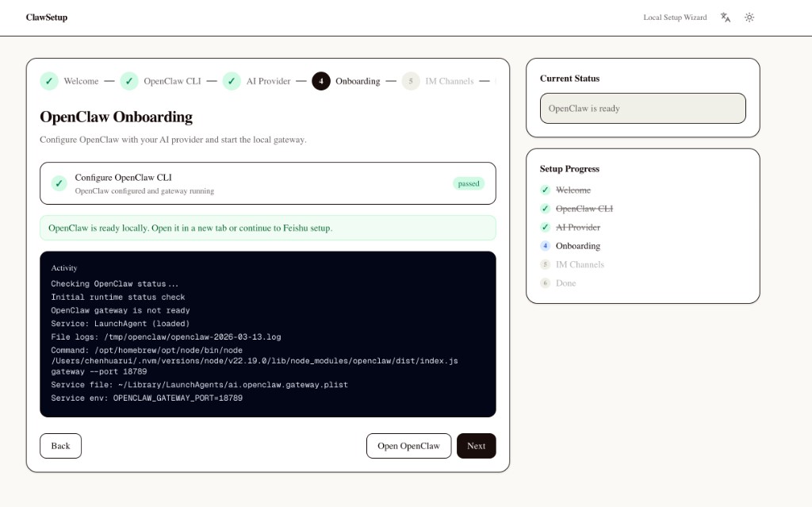Image resolution: width=812 pixels, height=507 pixels.
Task: Select the OpenClaw CLI step label in stepper
Action: coord(172,82)
